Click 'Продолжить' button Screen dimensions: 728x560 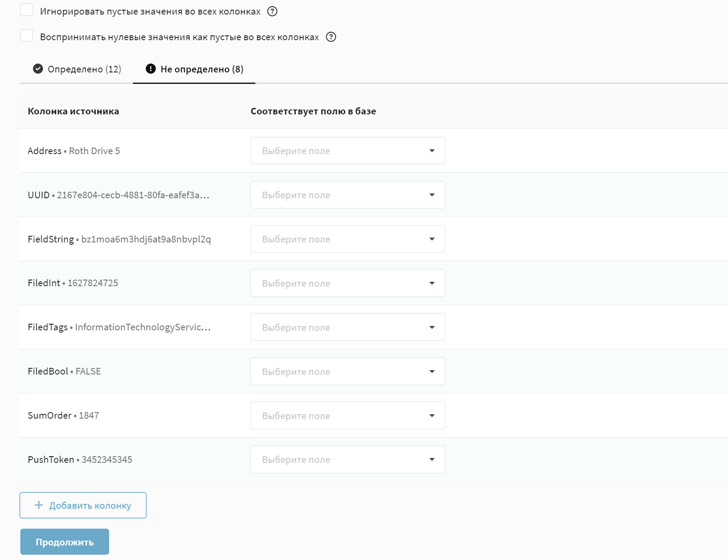(x=64, y=542)
